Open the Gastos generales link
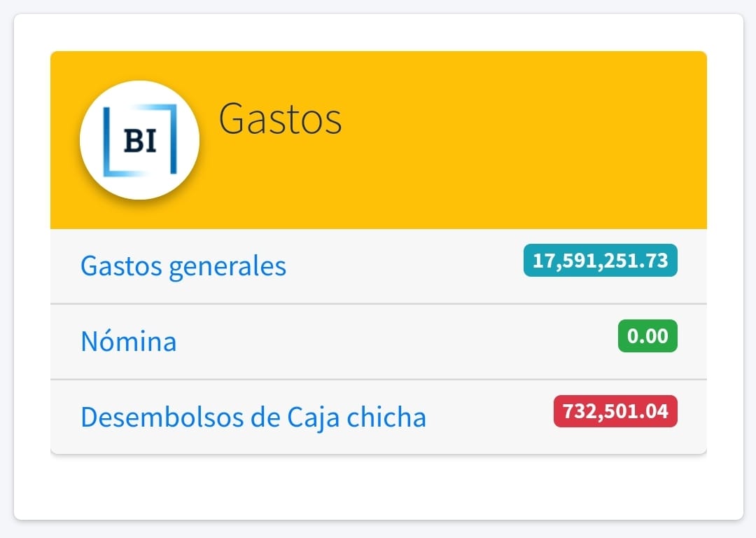This screenshot has width=756, height=538. point(183,266)
